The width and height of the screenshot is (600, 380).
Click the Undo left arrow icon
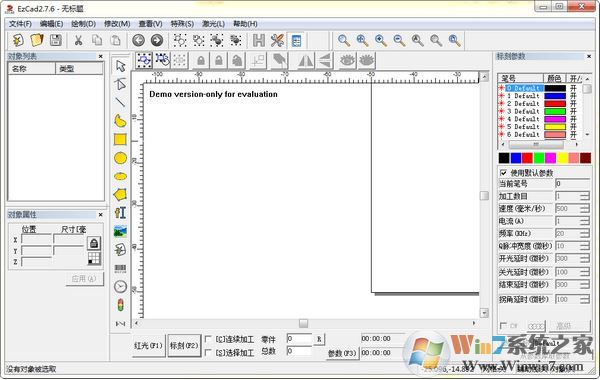pyautogui.click(x=139, y=40)
